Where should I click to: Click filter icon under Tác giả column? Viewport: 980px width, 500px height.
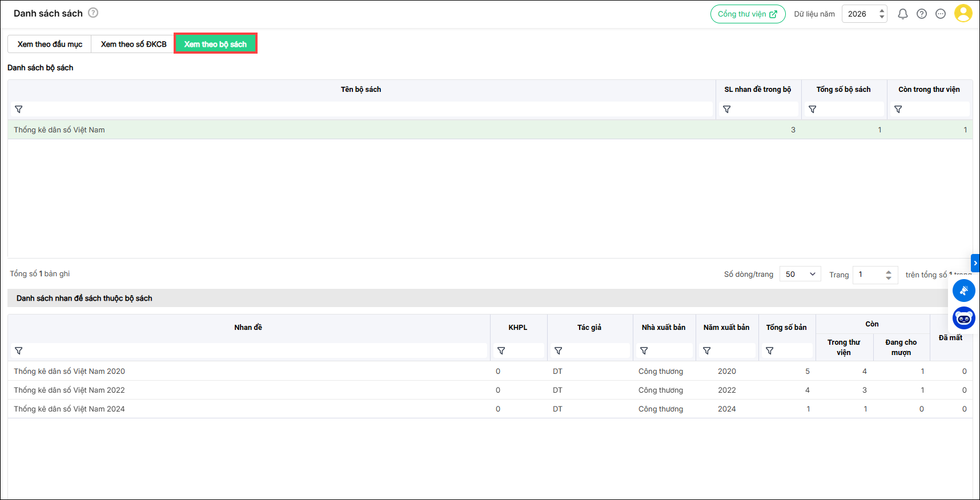(x=559, y=350)
